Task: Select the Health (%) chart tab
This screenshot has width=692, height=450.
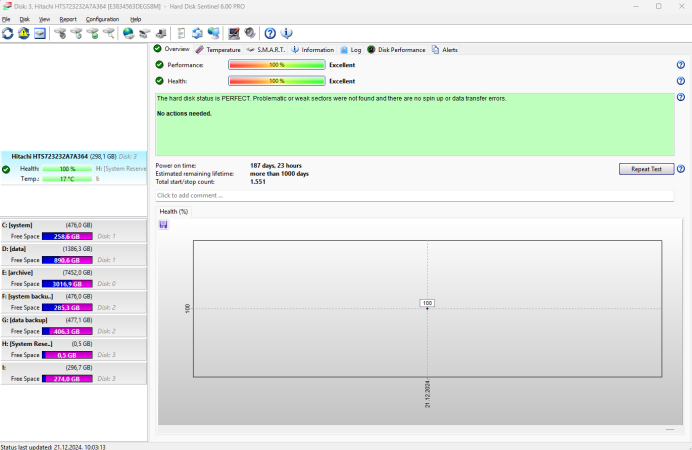Action: pyautogui.click(x=173, y=212)
